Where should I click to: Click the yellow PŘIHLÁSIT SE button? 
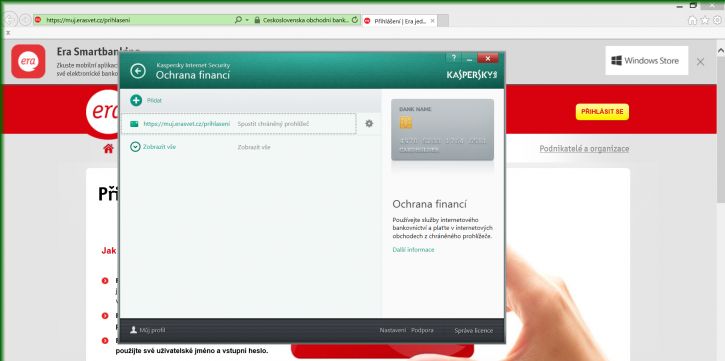(602, 112)
